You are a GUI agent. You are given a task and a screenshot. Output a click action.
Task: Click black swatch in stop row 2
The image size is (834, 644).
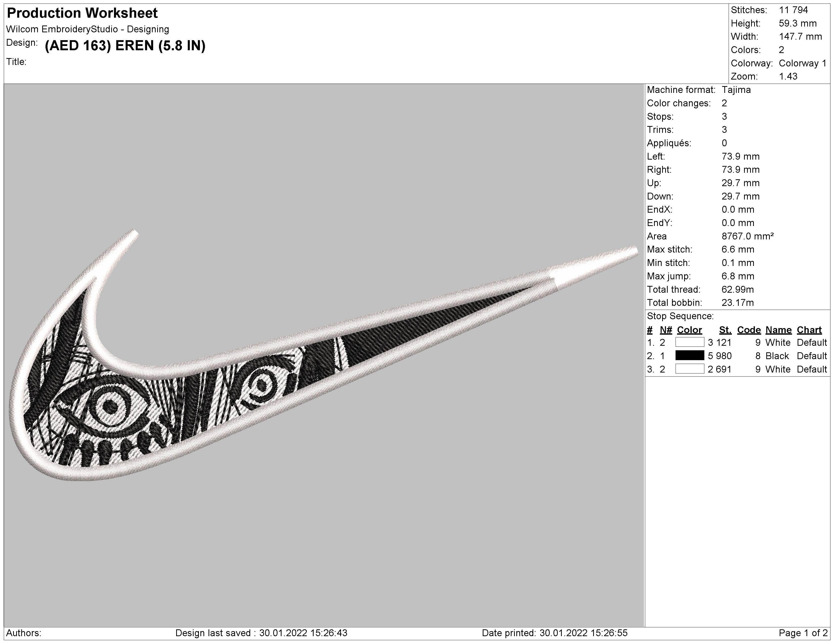pos(690,356)
